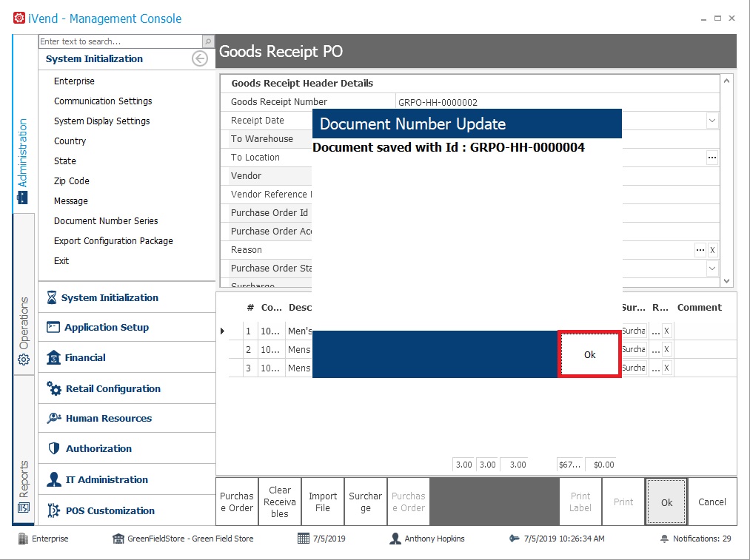Click the header scrollbar up arrow
Screen dimensions: 750x560
pyautogui.click(x=726, y=81)
